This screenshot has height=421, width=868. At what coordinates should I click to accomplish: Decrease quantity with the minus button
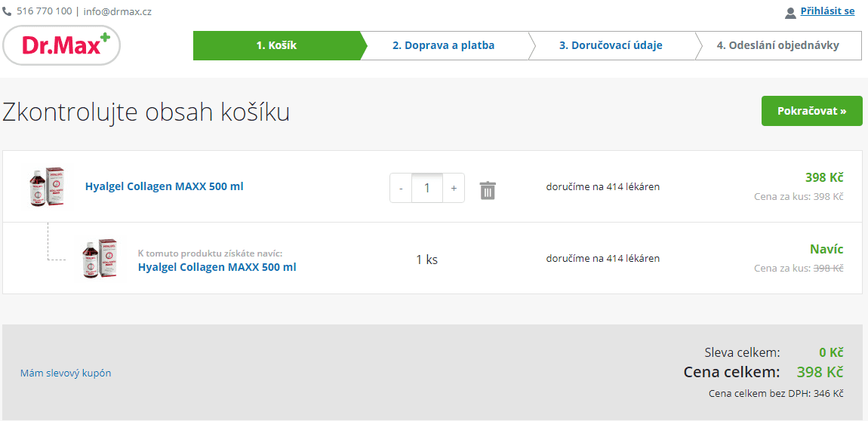coord(401,188)
